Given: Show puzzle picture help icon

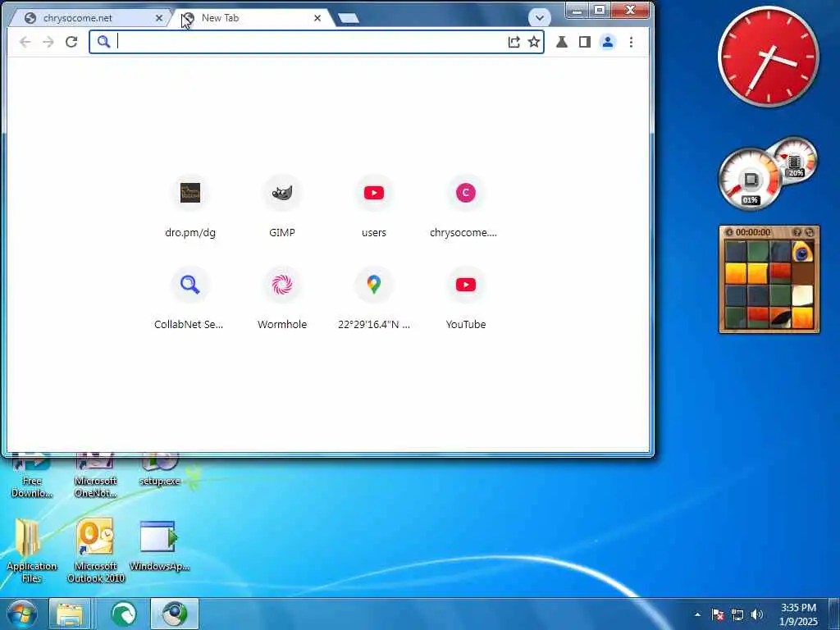Looking at the screenshot, I should click(x=797, y=232).
